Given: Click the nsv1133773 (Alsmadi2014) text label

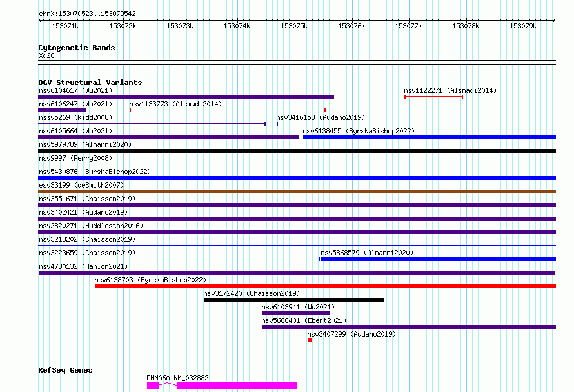Looking at the screenshot, I should (175, 104).
